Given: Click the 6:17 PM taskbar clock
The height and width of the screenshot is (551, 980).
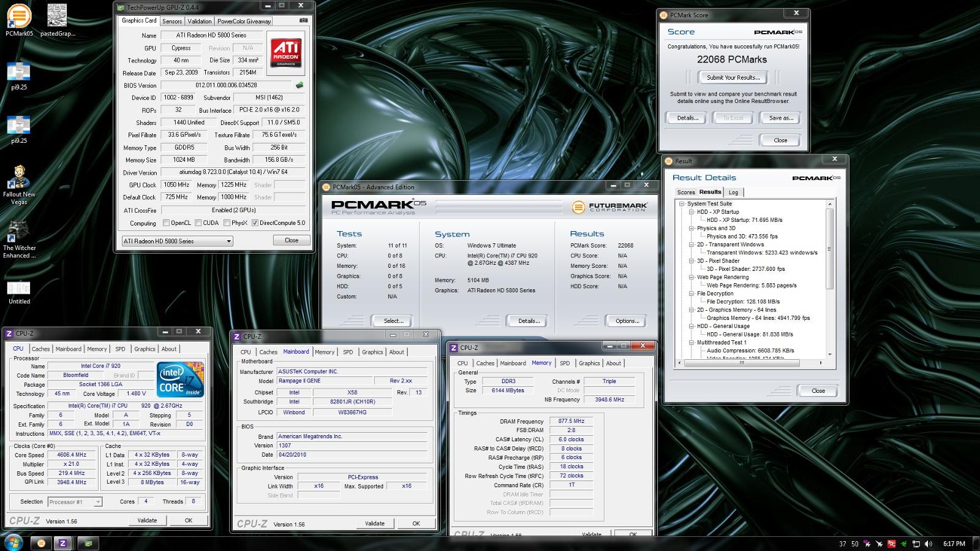Looking at the screenshot, I should point(954,544).
